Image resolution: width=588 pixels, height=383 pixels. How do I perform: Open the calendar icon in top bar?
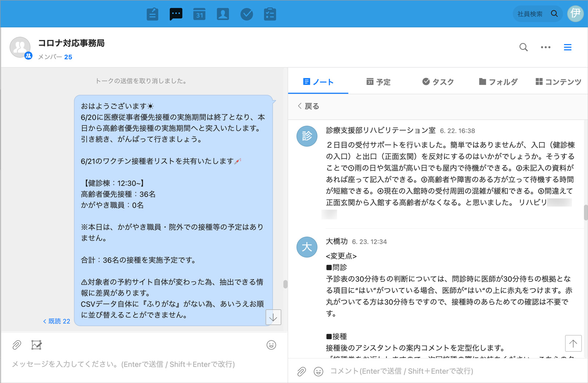point(199,14)
